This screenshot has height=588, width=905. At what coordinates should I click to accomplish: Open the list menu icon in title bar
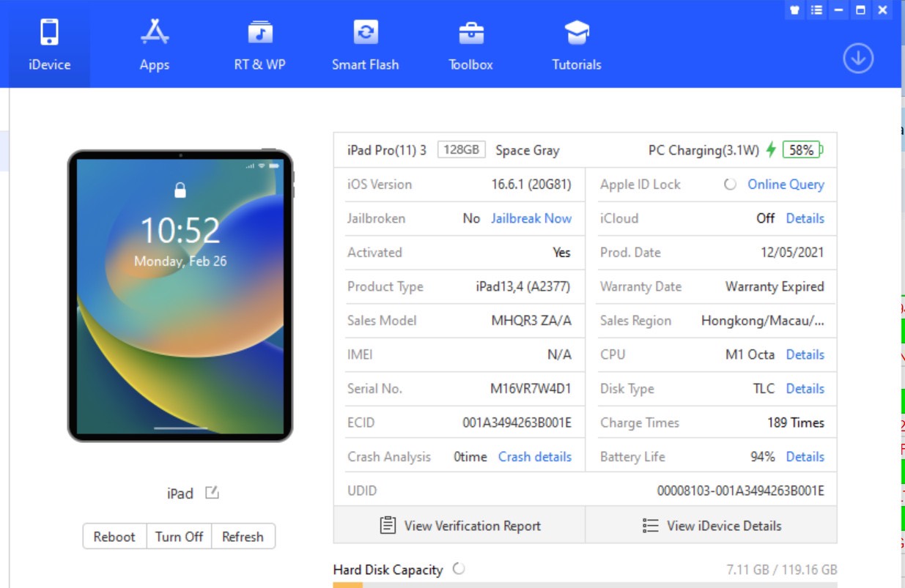click(816, 10)
